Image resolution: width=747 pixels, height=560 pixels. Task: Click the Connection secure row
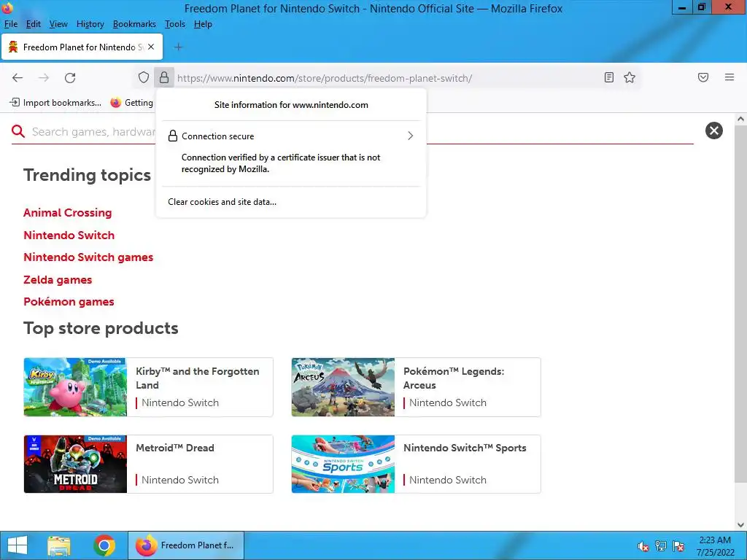click(291, 136)
